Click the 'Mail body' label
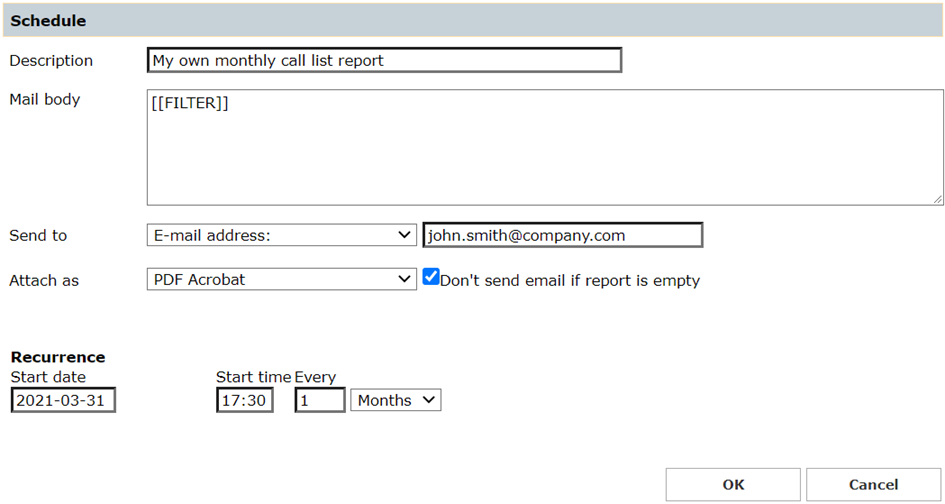This screenshot has height=504, width=945. point(45,99)
